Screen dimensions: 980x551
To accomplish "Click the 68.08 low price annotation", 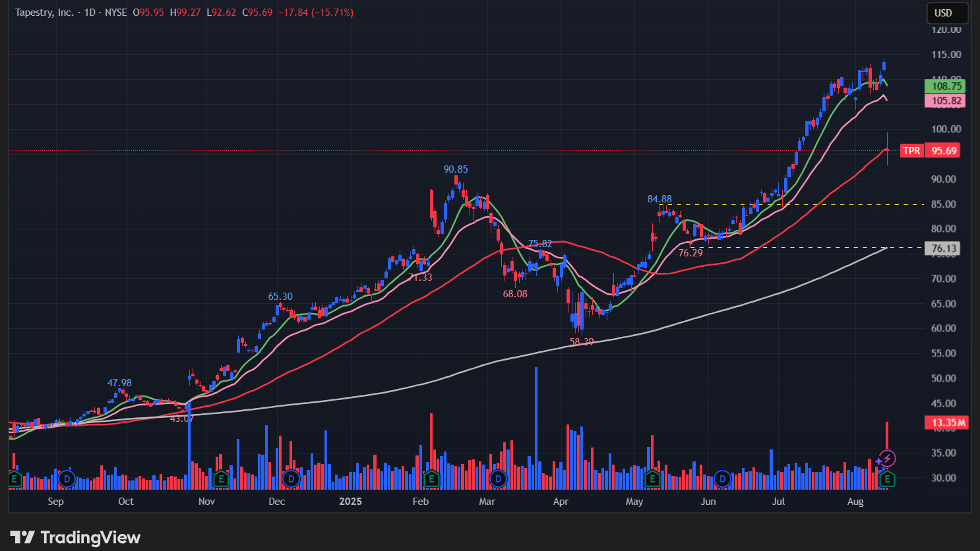I will coord(515,294).
